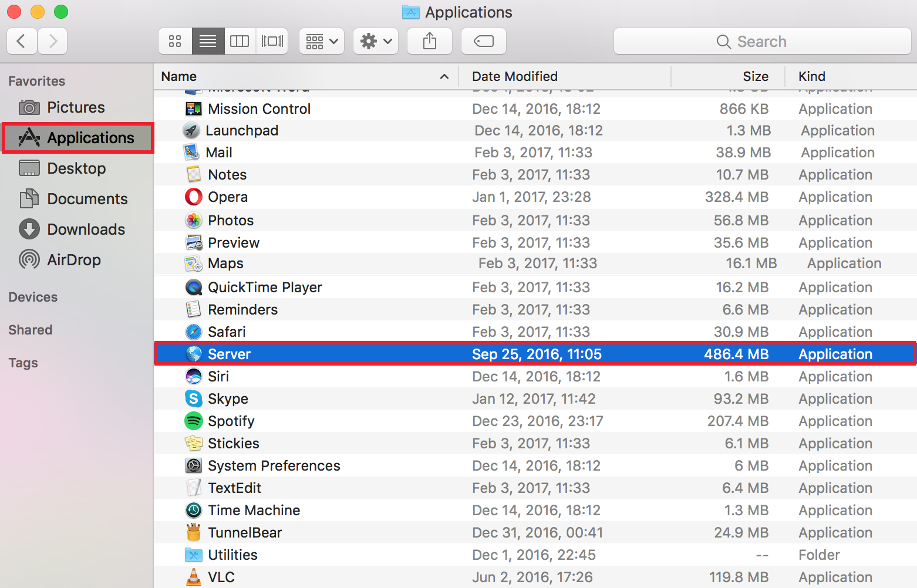The width and height of the screenshot is (917, 588).
Task: Click the Share toolbar button
Action: click(x=430, y=41)
